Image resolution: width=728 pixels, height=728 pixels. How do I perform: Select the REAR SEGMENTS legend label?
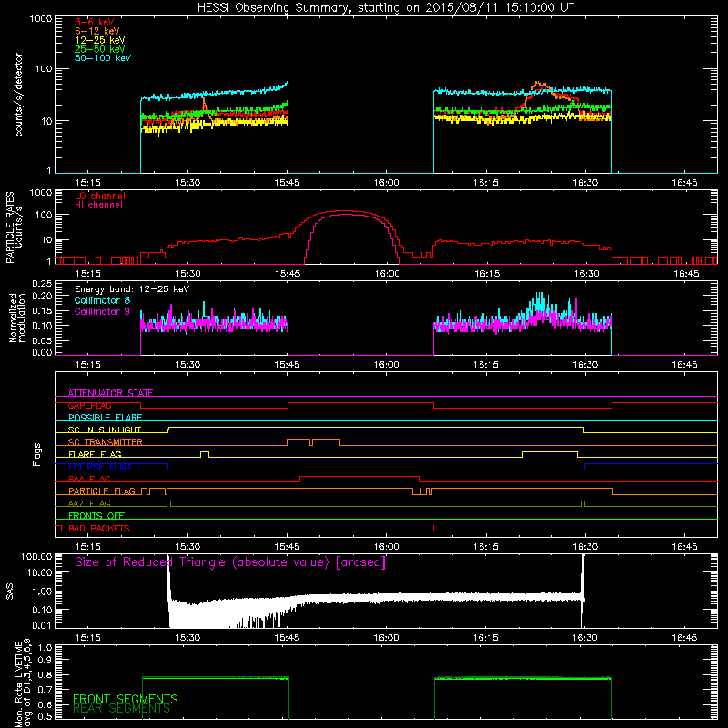(121, 709)
